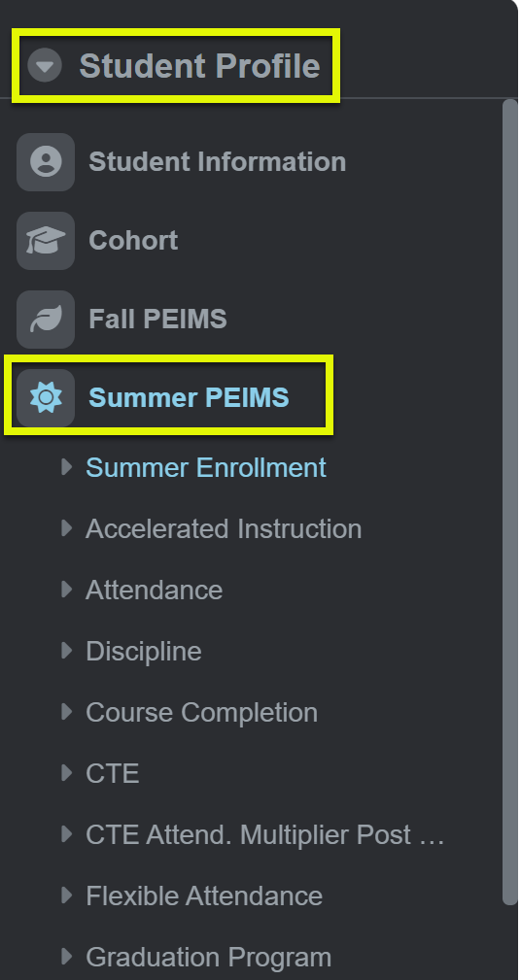Expand the Summer Enrollment triangle
Image resolution: width=521 pixels, height=980 pixels.
[x=67, y=467]
